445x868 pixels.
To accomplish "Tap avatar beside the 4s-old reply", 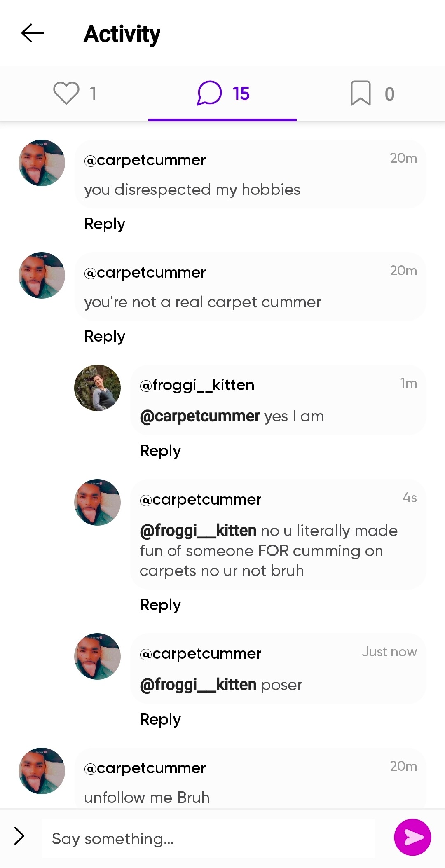I will (97, 502).
